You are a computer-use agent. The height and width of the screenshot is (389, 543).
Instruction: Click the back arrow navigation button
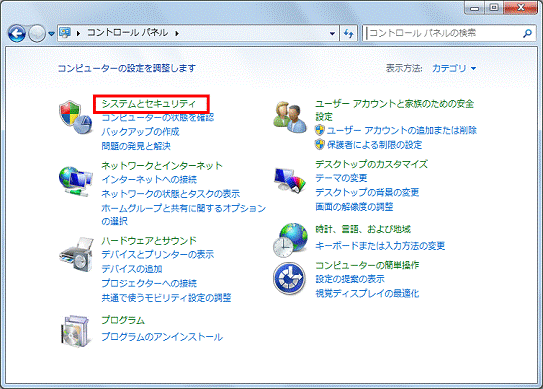(17, 34)
